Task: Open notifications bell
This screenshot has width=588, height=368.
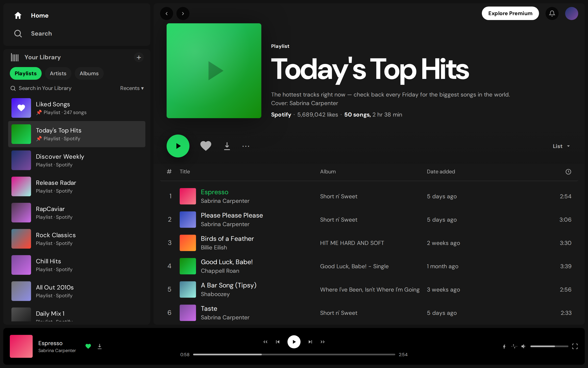Action: (552, 13)
